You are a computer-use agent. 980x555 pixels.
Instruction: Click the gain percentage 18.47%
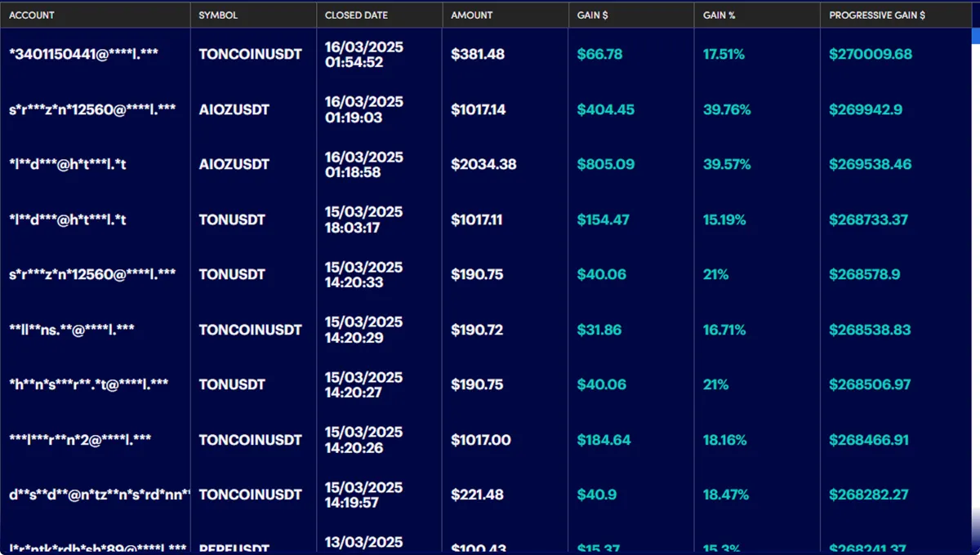click(x=726, y=495)
